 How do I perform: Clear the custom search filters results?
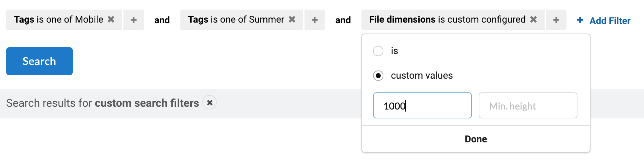click(210, 103)
